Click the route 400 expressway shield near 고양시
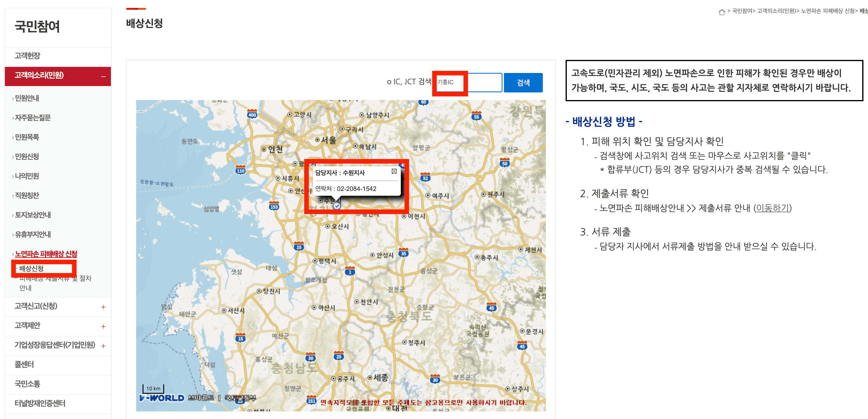868x419 pixels. (252, 114)
